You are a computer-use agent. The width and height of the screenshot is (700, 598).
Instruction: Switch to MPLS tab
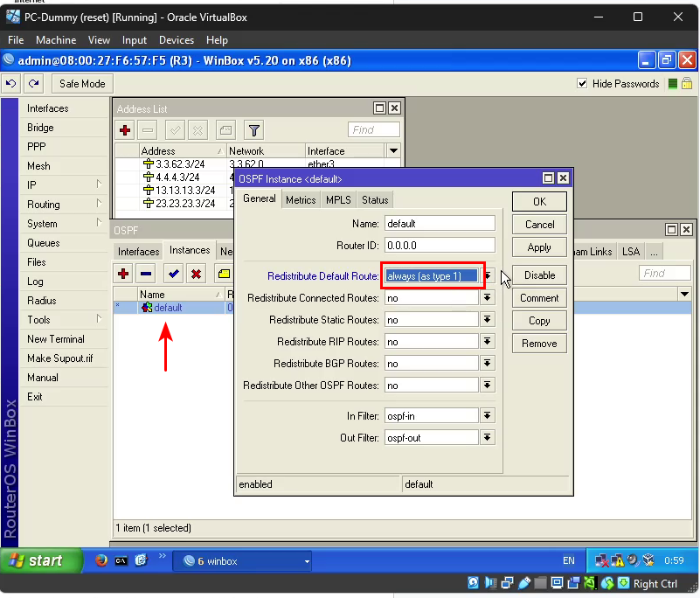pyautogui.click(x=338, y=199)
